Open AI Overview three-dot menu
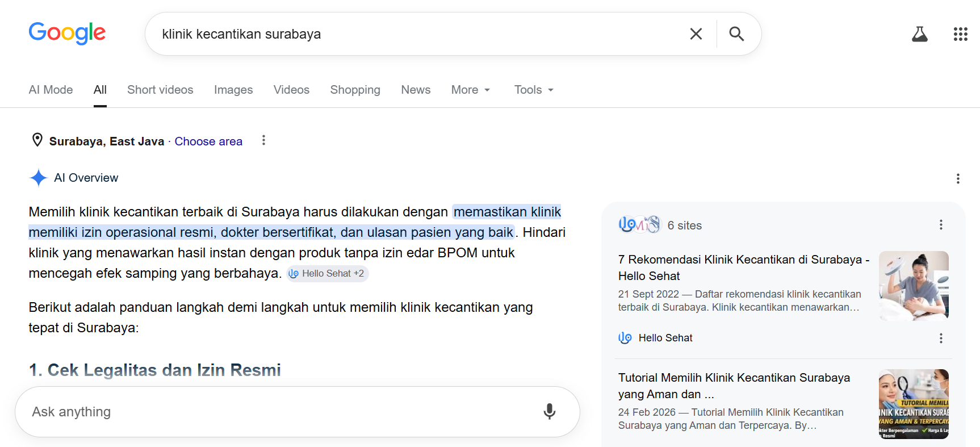Viewport: 980px width, 447px height. click(958, 178)
